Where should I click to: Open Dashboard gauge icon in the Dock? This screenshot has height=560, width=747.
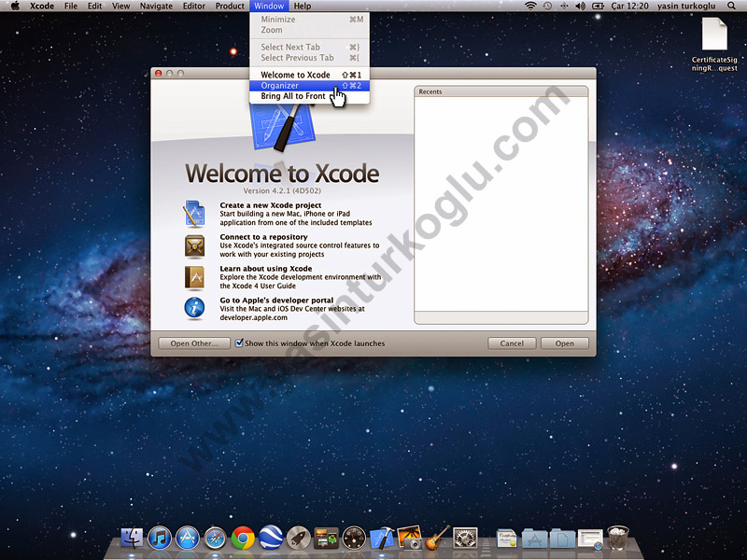354,539
